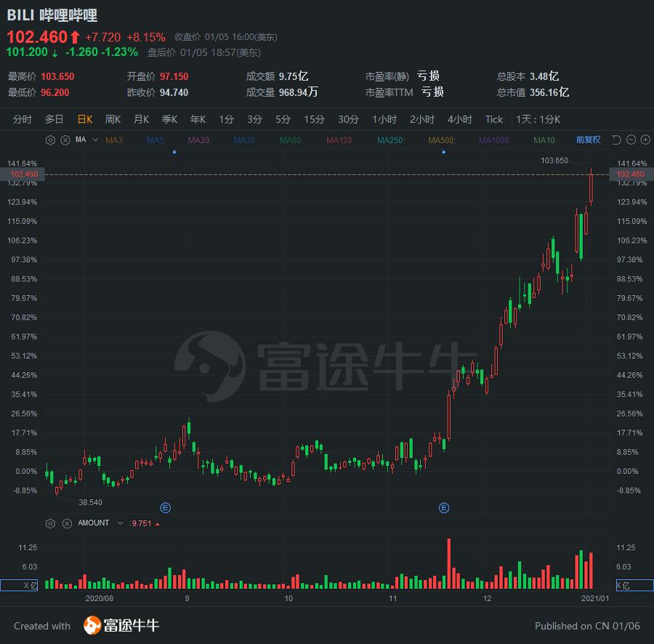
Task: Open the 前复权 adjustment selector
Action: pyautogui.click(x=588, y=140)
